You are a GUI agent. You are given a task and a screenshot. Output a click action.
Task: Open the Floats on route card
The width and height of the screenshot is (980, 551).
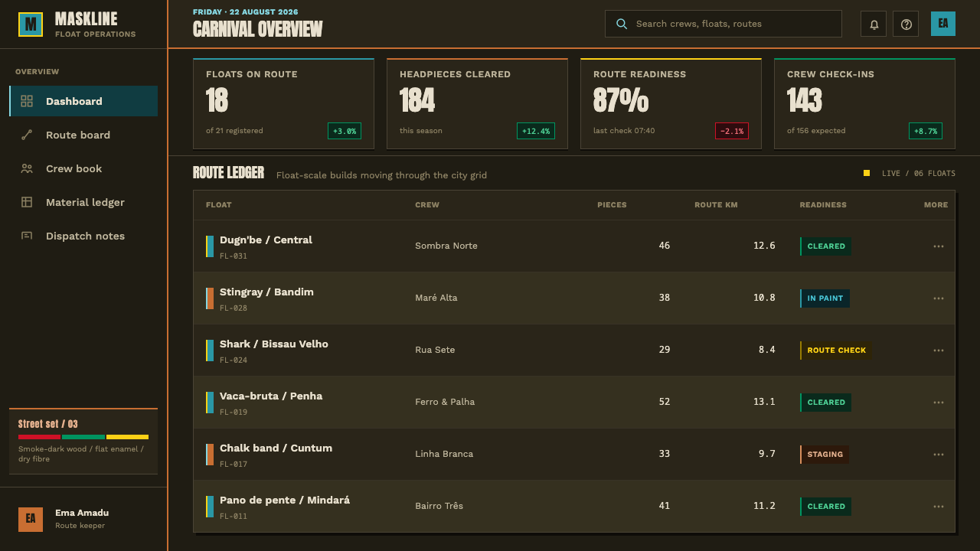283,103
